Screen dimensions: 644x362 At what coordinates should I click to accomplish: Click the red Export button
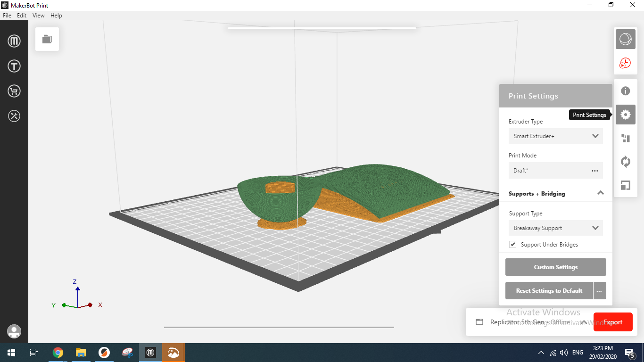click(x=613, y=322)
